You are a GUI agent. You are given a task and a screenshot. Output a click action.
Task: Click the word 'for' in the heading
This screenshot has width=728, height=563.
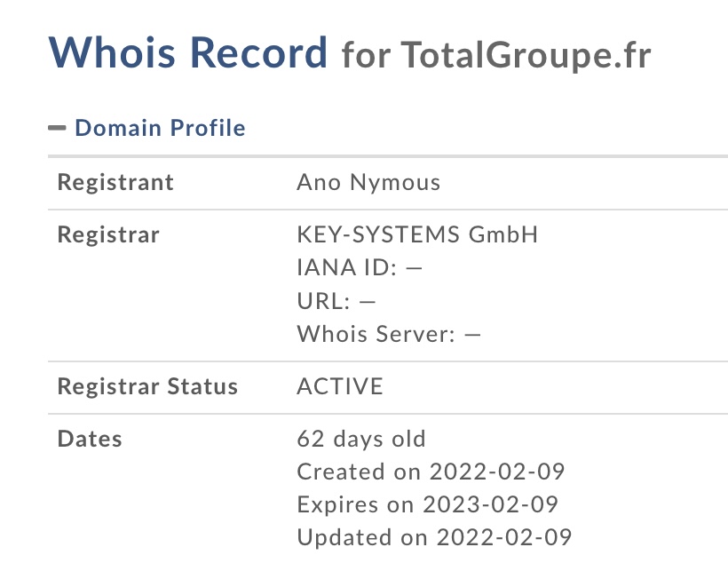(x=366, y=55)
